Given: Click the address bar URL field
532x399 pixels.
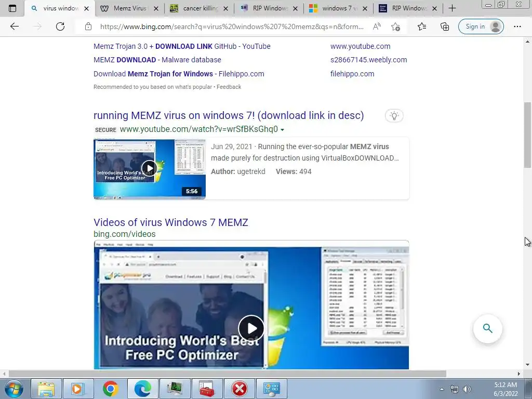Looking at the screenshot, I should coord(232,26).
